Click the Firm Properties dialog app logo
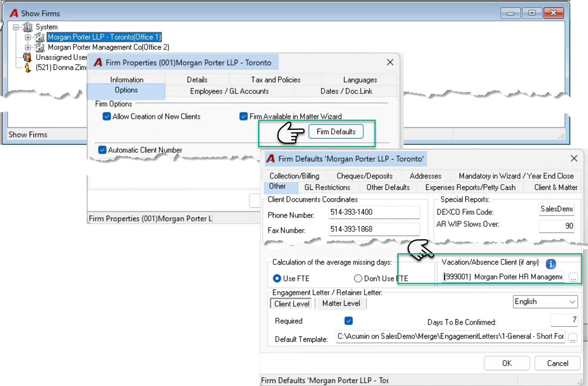588x386 pixels. click(98, 63)
